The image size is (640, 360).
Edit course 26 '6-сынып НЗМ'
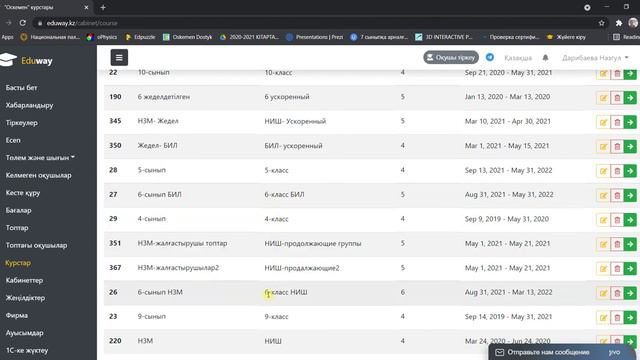pyautogui.click(x=603, y=293)
